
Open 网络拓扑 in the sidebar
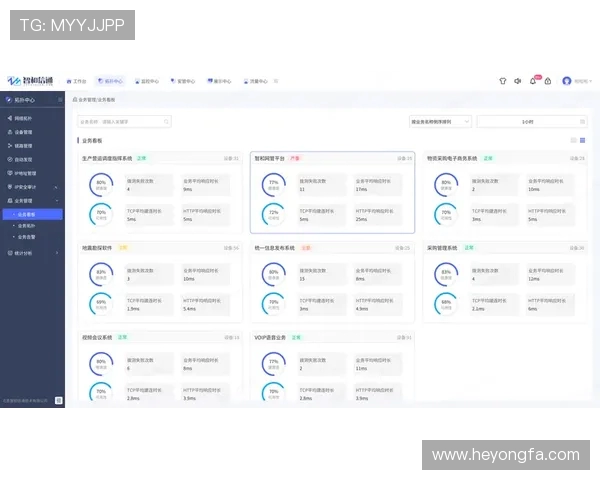pyautogui.click(x=24, y=118)
